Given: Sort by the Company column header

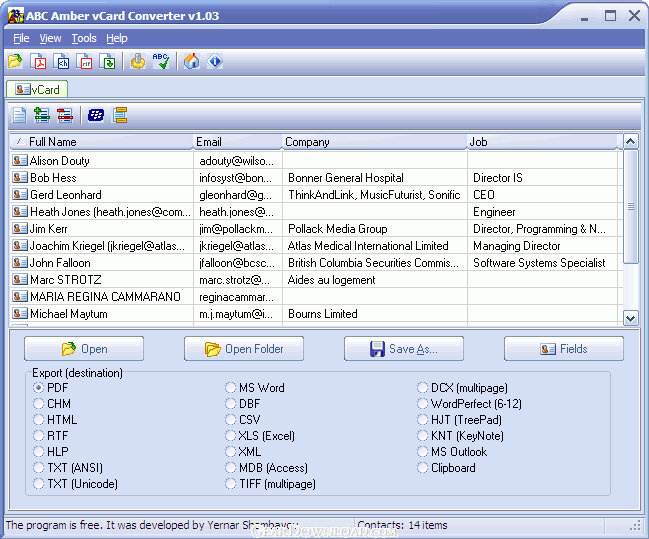Looking at the screenshot, I should (x=375, y=142).
